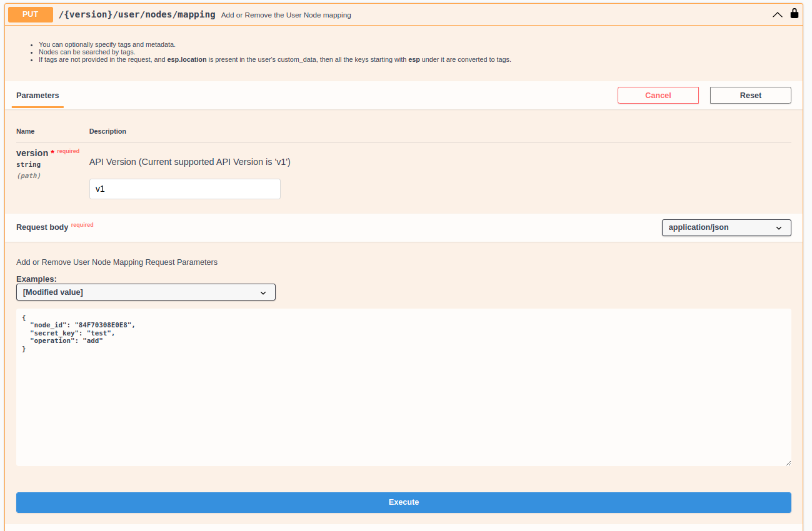Viewport: 812px width, 531px height.
Task: Execute the PUT request
Action: pos(404,502)
